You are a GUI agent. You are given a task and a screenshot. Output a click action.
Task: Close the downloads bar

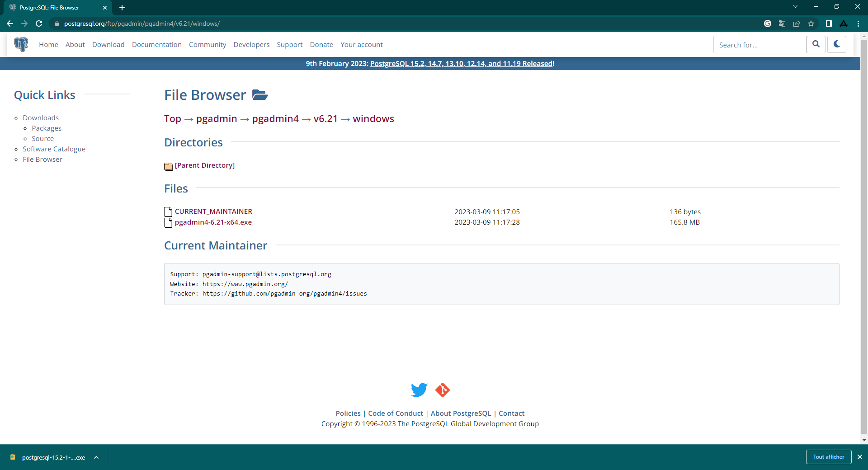(860, 457)
